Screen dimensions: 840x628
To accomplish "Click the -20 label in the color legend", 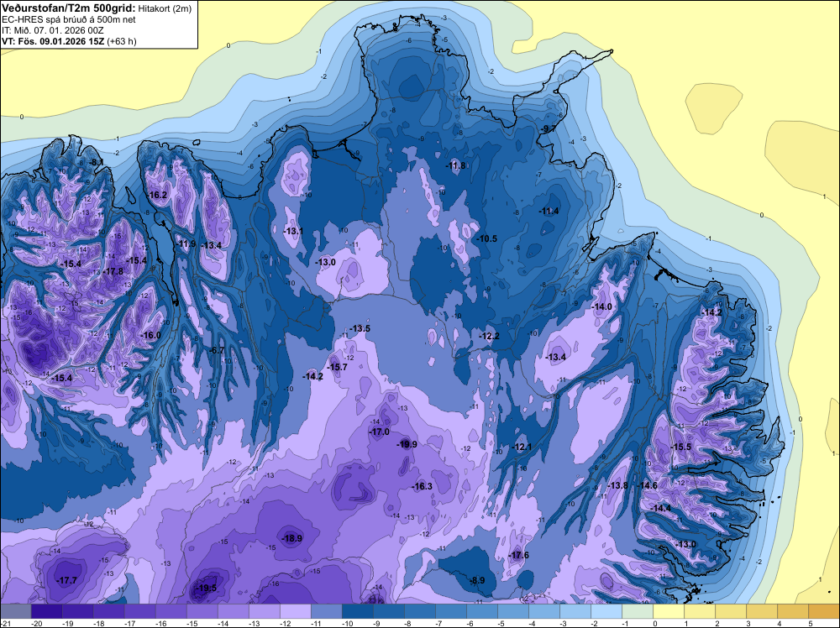I will click(37, 623).
